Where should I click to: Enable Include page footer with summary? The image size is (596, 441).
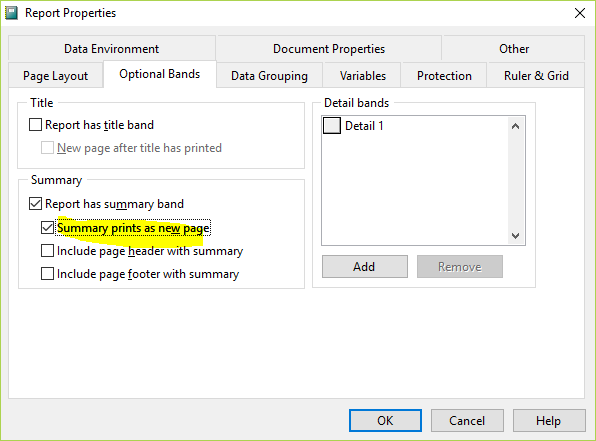point(47,274)
